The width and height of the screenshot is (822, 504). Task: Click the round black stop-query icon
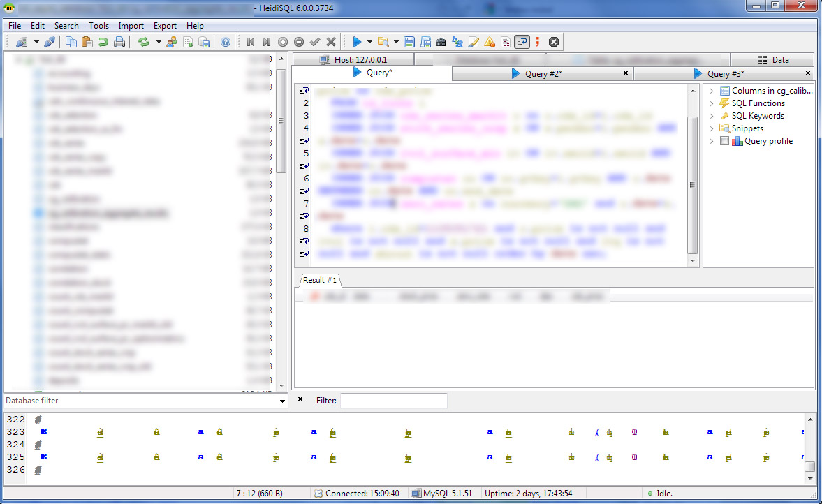554,42
